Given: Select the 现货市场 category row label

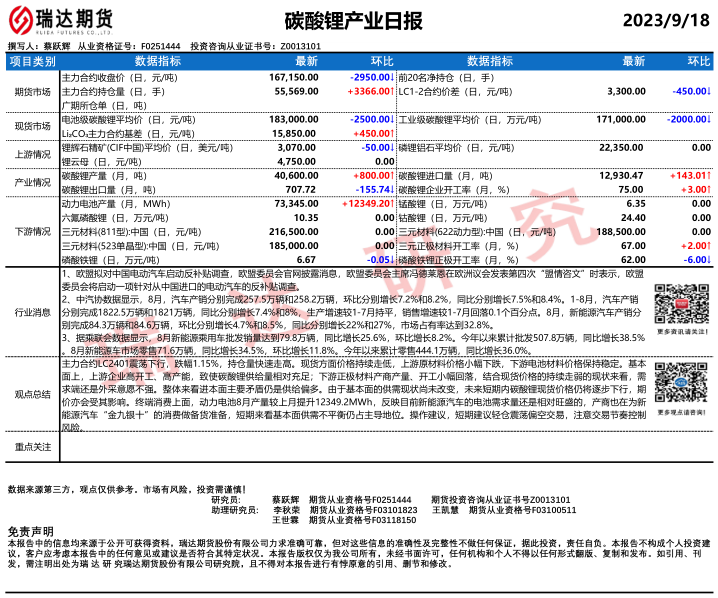Looking at the screenshot, I should pyautogui.click(x=32, y=126).
